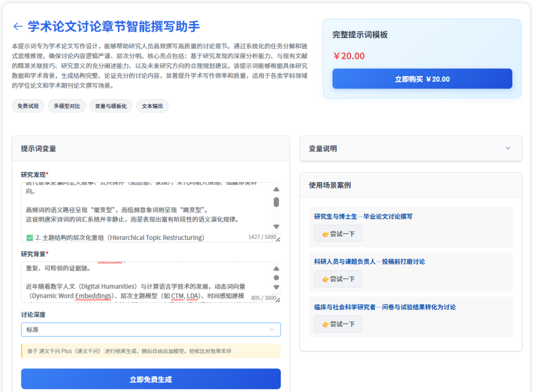This screenshot has width=533, height=392.
Task: Expand the 变量说明 panel chevron
Action: (508, 148)
